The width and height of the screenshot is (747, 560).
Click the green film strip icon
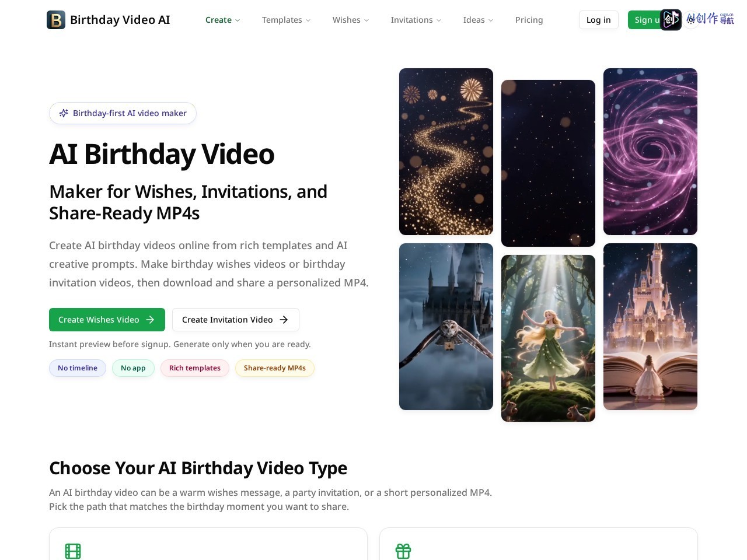[73, 551]
